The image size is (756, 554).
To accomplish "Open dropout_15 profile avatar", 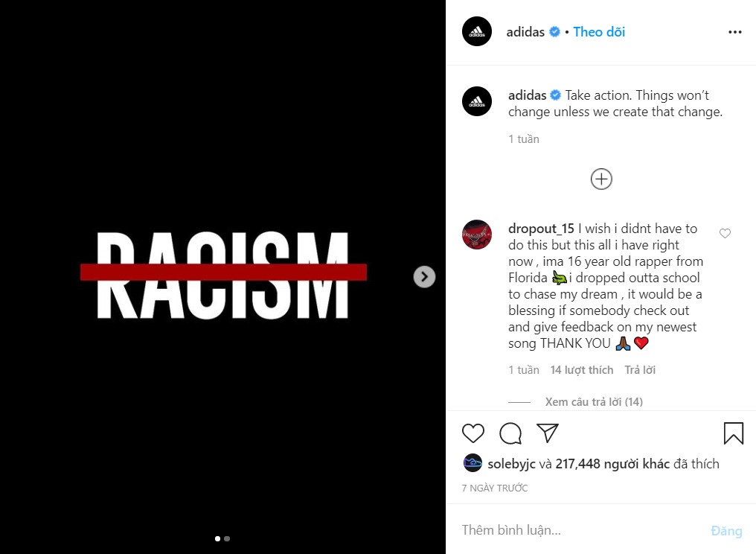I will click(477, 235).
